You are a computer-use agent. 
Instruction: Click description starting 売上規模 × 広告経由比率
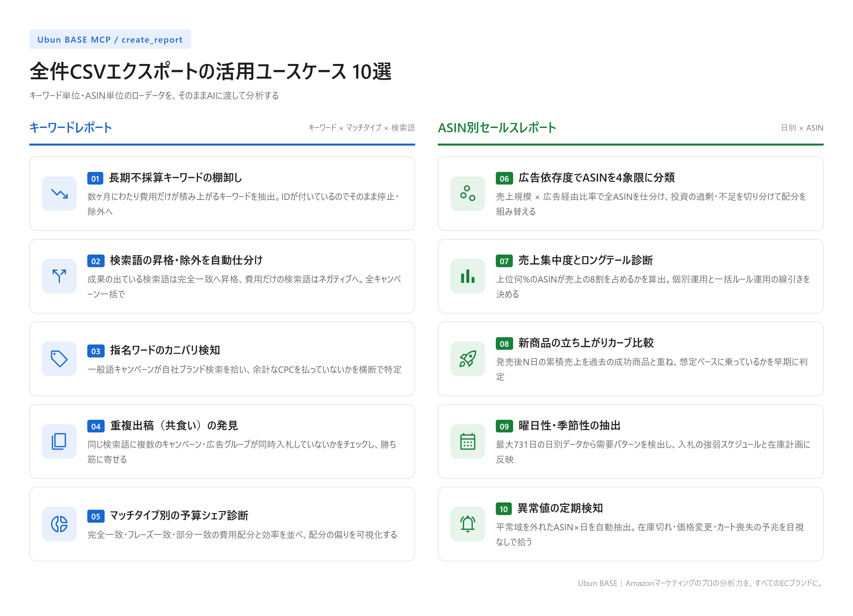click(651, 204)
